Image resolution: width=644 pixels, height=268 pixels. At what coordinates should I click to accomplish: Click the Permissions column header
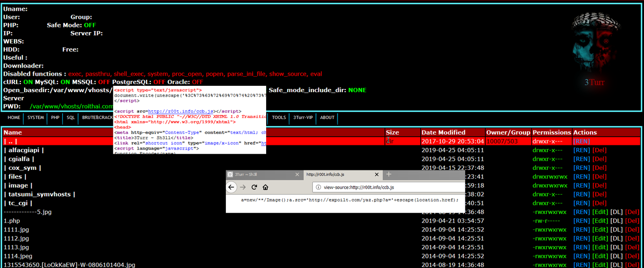(552, 132)
